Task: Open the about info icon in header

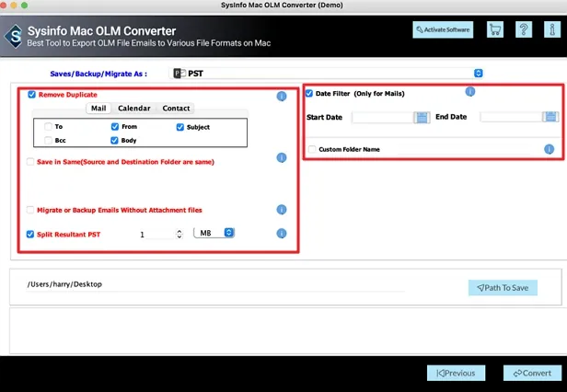Action: point(552,29)
